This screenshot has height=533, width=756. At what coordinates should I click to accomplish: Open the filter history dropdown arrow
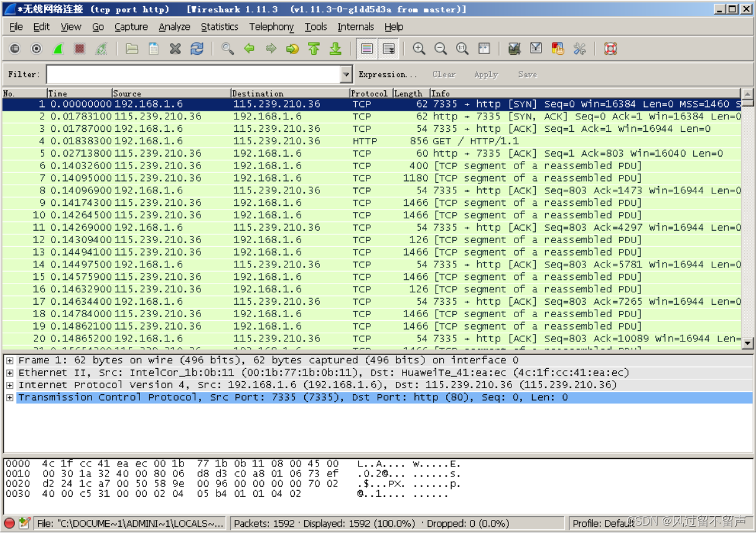click(x=347, y=75)
